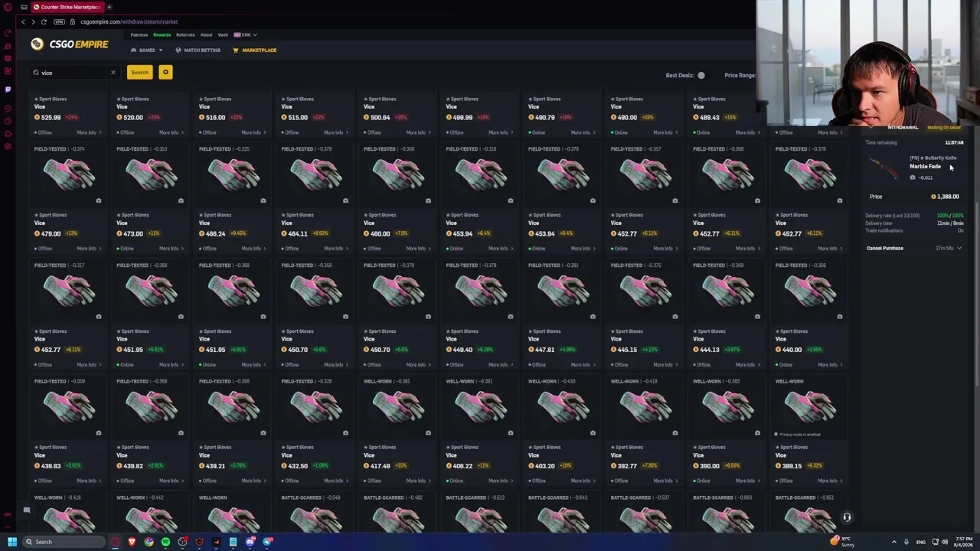Click the CSGO Empire logo
Image resolution: width=980 pixels, height=551 pixels.
click(x=70, y=44)
